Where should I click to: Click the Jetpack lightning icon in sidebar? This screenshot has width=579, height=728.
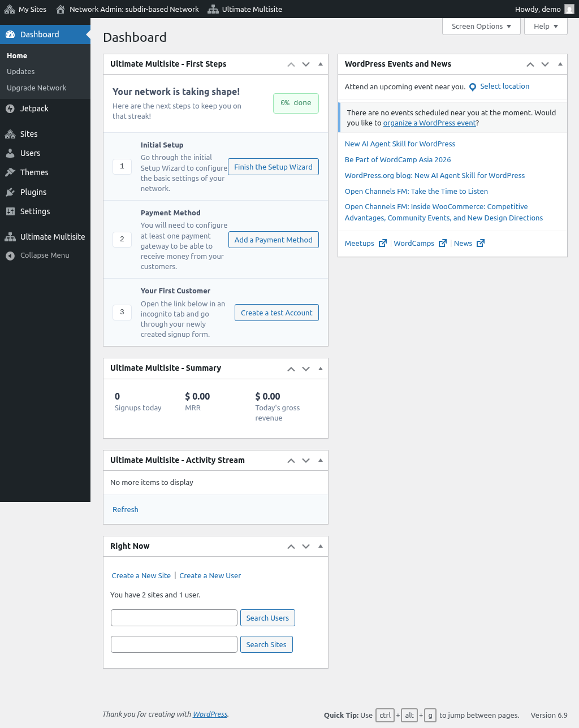(x=10, y=109)
